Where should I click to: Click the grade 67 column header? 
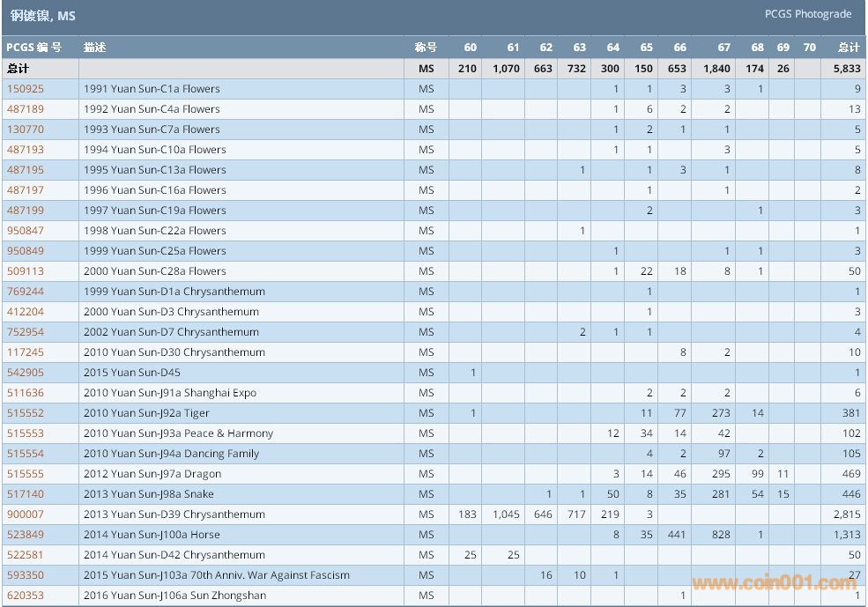pyautogui.click(x=723, y=48)
